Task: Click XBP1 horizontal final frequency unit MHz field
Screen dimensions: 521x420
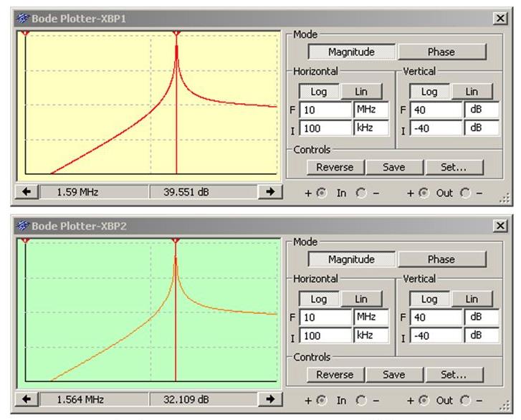Action: pos(370,110)
